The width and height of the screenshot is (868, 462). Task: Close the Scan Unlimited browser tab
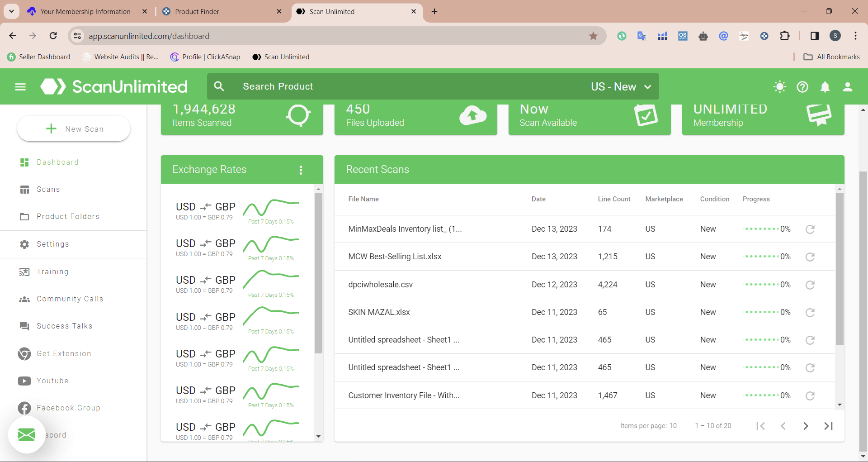pos(414,11)
